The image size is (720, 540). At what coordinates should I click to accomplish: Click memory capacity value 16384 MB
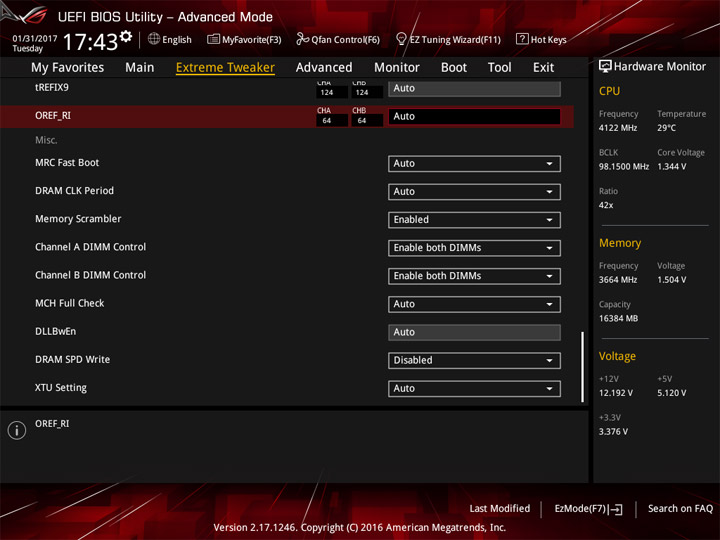click(x=618, y=319)
